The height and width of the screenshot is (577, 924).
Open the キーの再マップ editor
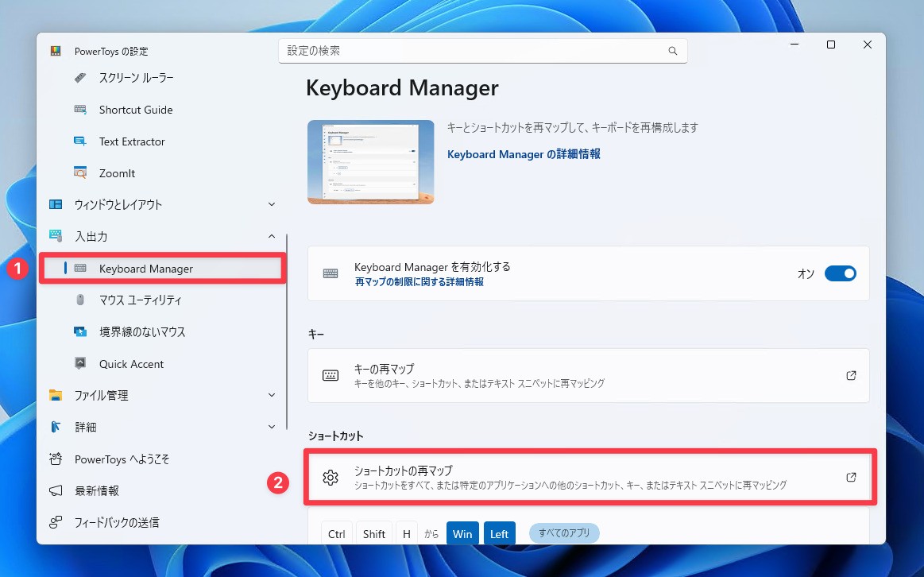point(589,375)
